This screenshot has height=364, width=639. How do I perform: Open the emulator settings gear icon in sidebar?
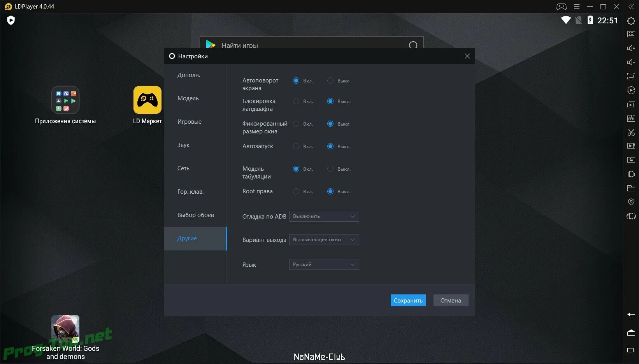(631, 21)
